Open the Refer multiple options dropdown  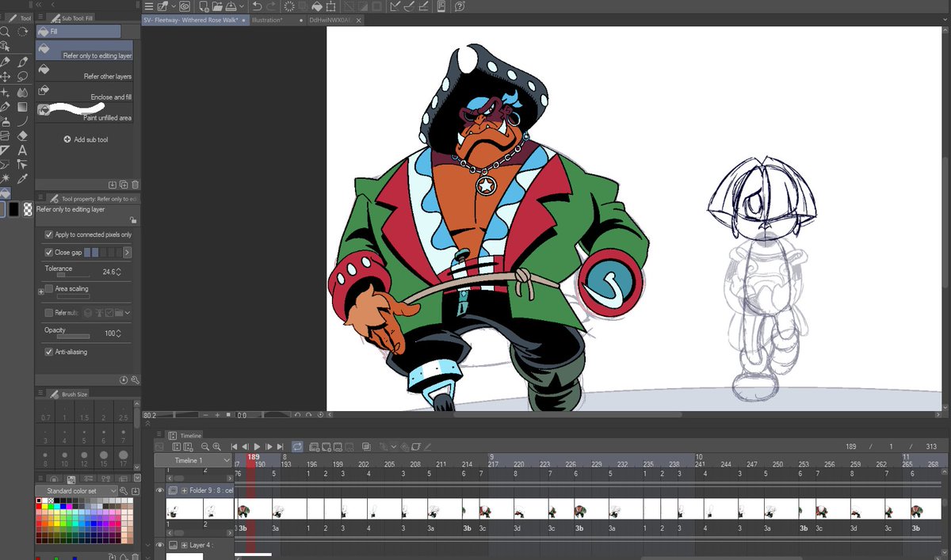[127, 313]
